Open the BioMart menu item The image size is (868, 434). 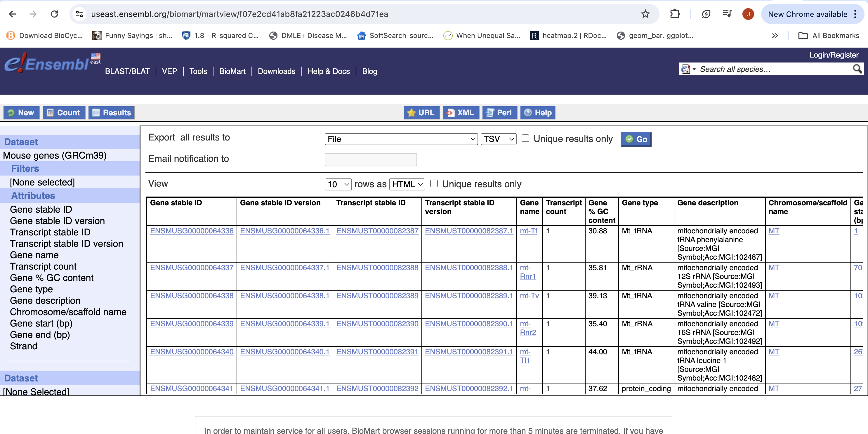232,72
